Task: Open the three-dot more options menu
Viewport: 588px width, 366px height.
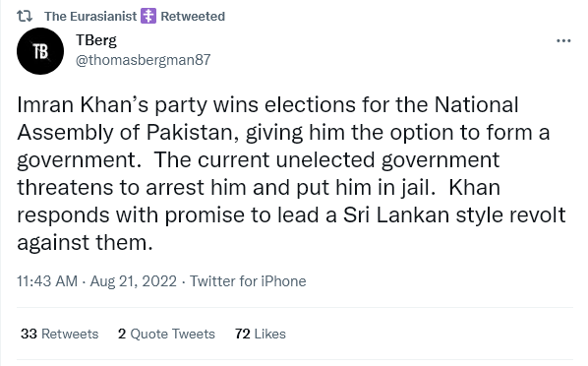Action: [563, 40]
